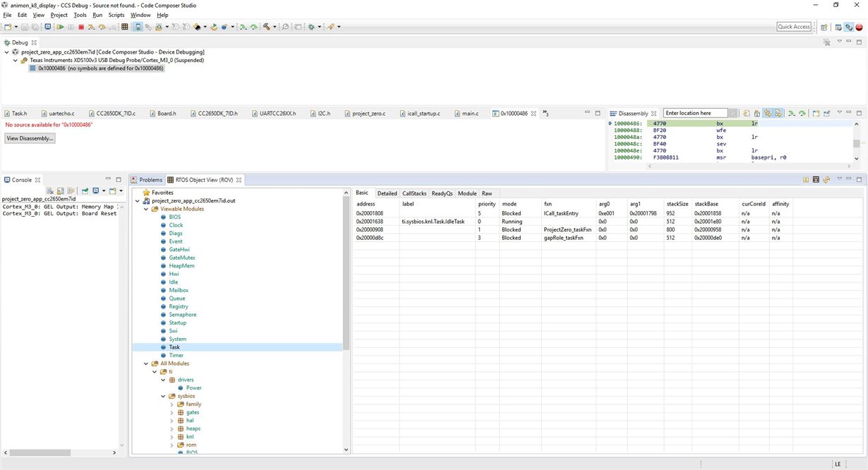Click the CCS Debug perspective icon
This screenshot has width=868, height=470.
[849, 27]
